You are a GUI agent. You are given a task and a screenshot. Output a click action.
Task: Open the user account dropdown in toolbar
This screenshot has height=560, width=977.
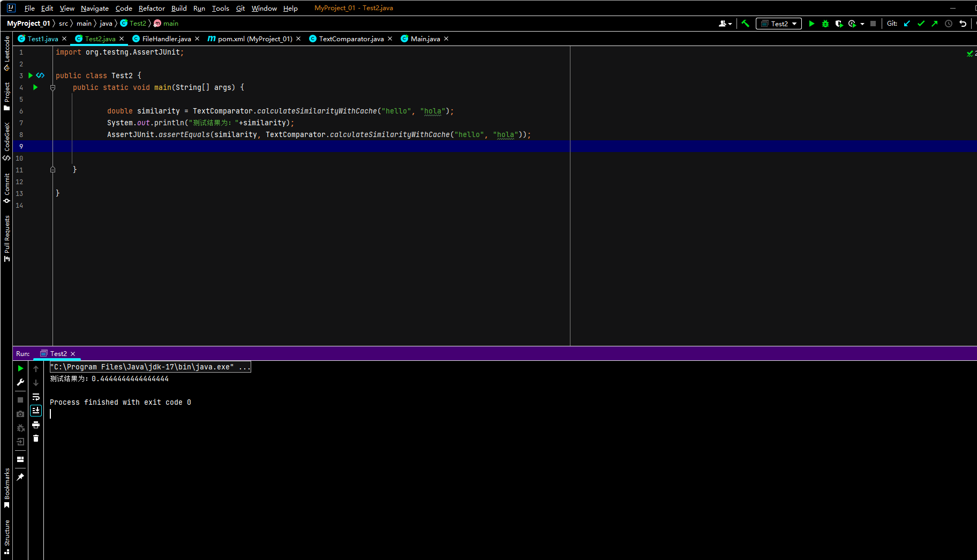725,24
